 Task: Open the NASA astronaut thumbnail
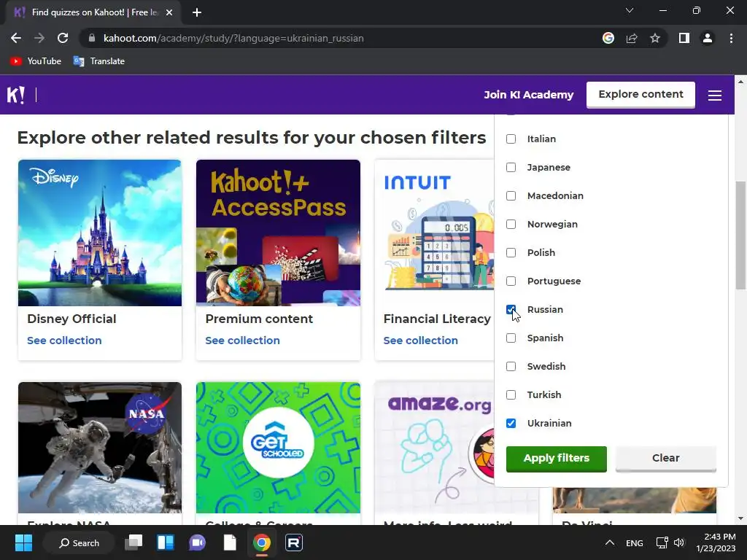(x=99, y=448)
